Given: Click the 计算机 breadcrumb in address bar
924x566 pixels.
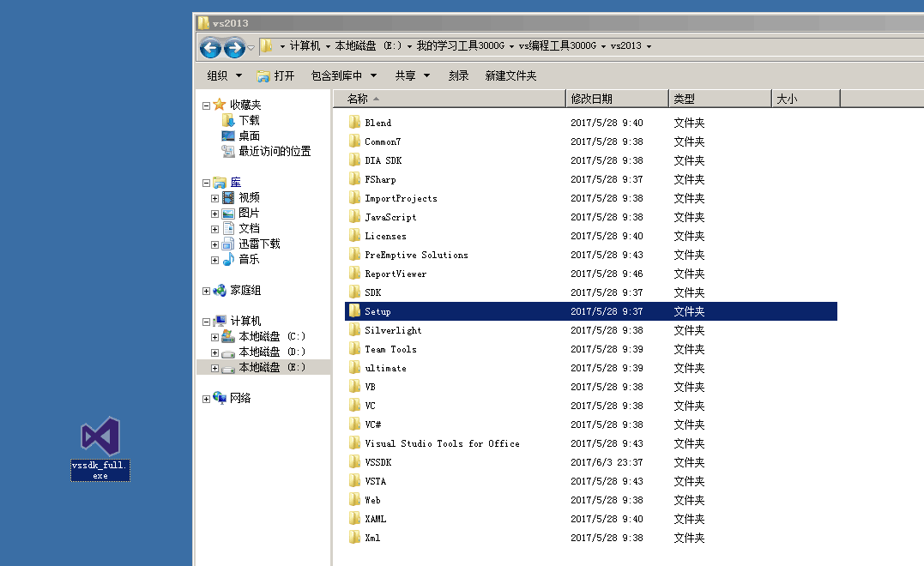Looking at the screenshot, I should [x=305, y=46].
